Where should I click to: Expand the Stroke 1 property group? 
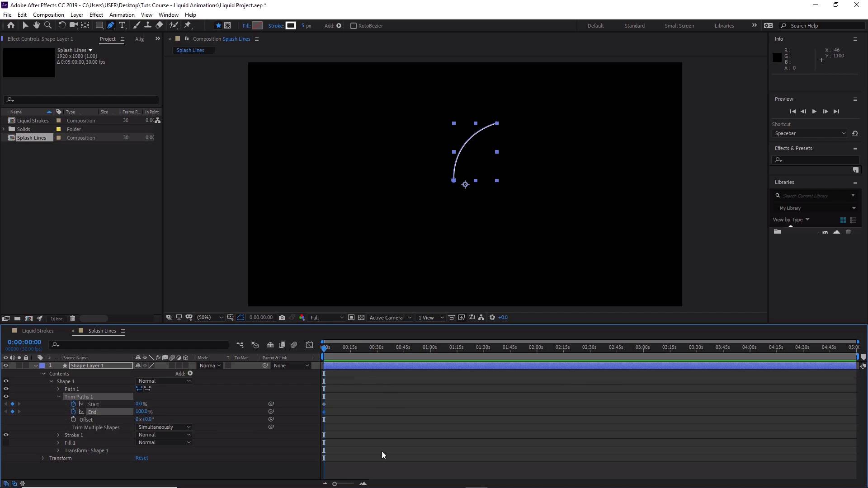point(58,435)
